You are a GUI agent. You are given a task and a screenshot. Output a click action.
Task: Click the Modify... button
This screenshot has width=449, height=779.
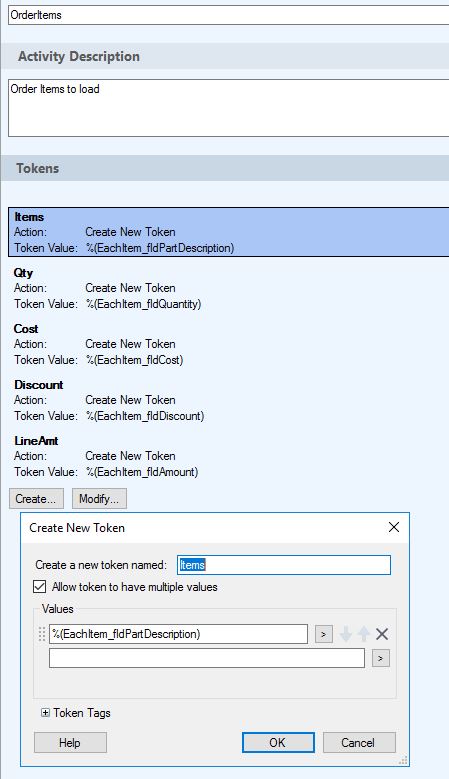coord(99,499)
